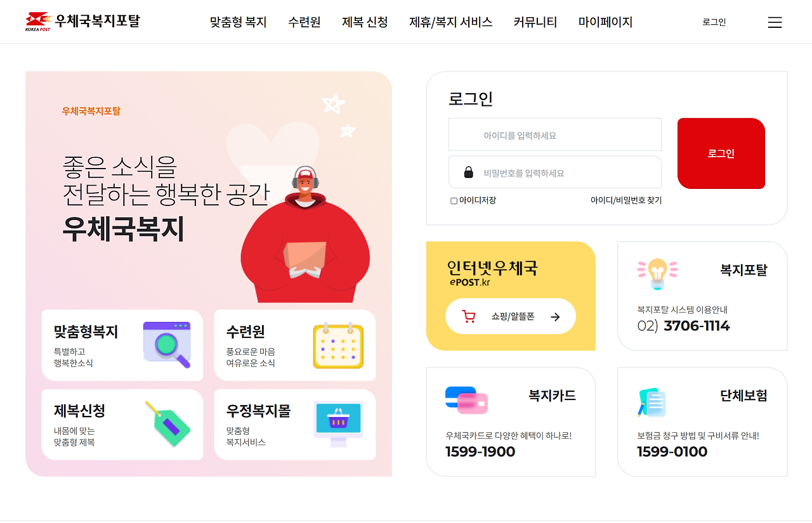The height and width of the screenshot is (523, 812).
Task: Click the padlock icon in password field
Action: pos(469,172)
